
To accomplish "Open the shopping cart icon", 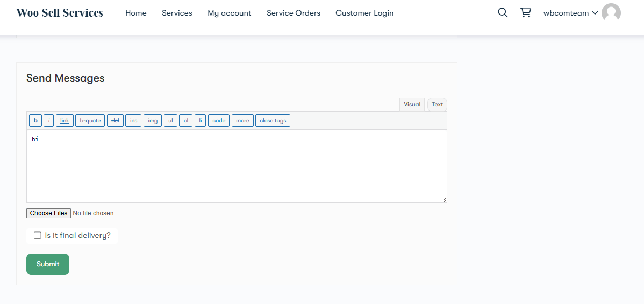I will click(526, 13).
